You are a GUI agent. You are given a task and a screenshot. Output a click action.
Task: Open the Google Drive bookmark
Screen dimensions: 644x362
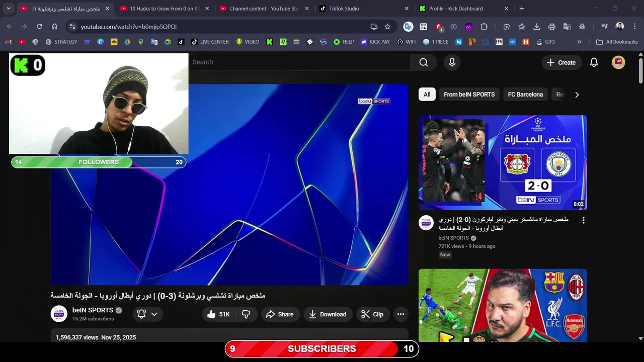coord(127,42)
